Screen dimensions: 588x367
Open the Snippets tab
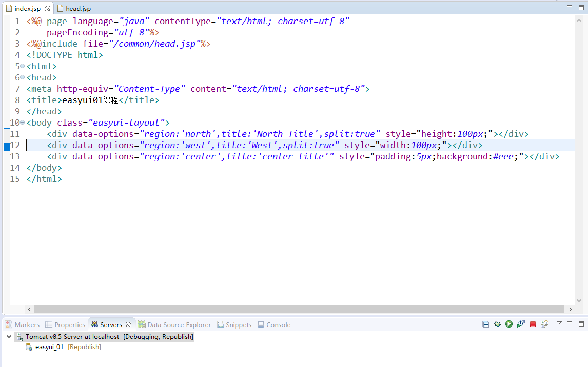tap(234, 324)
